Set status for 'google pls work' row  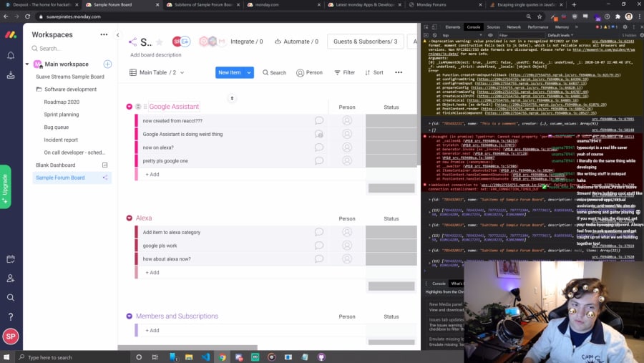pos(391,246)
